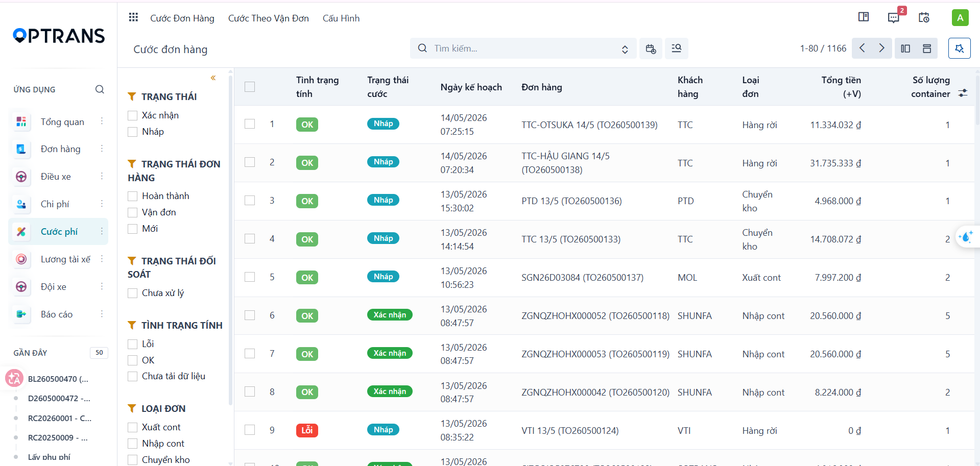Image resolution: width=980 pixels, height=466 pixels.
Task: Expand the search options arrows in search box
Action: pos(625,49)
